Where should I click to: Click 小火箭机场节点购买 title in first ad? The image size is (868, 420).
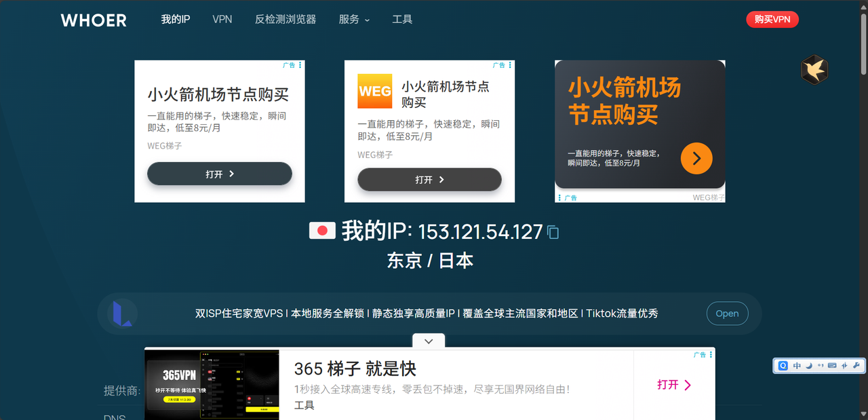(x=218, y=94)
